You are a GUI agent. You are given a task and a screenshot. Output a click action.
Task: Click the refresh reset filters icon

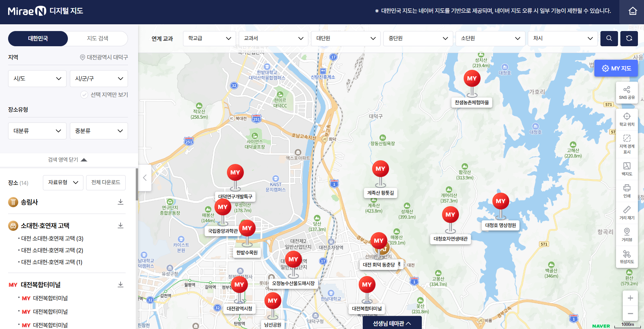(629, 38)
